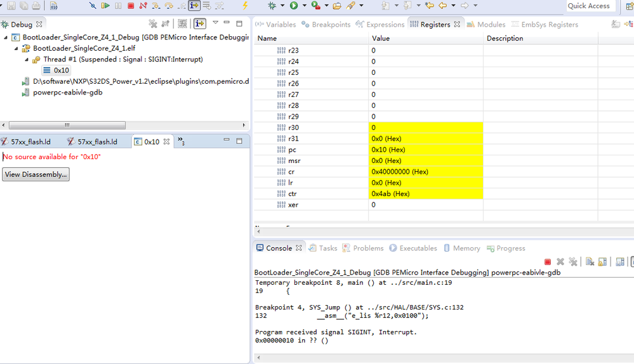Click the Search flashlight icon
The height and width of the screenshot is (364, 634).
point(351,6)
